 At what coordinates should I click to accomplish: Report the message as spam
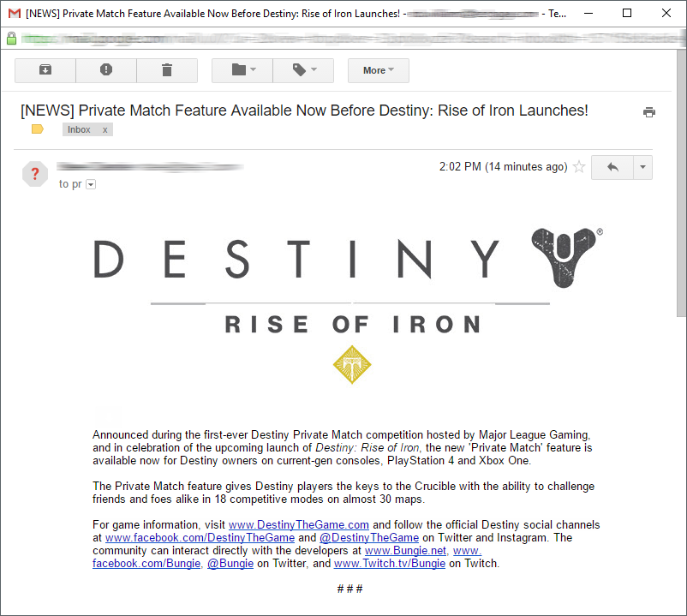pos(105,69)
